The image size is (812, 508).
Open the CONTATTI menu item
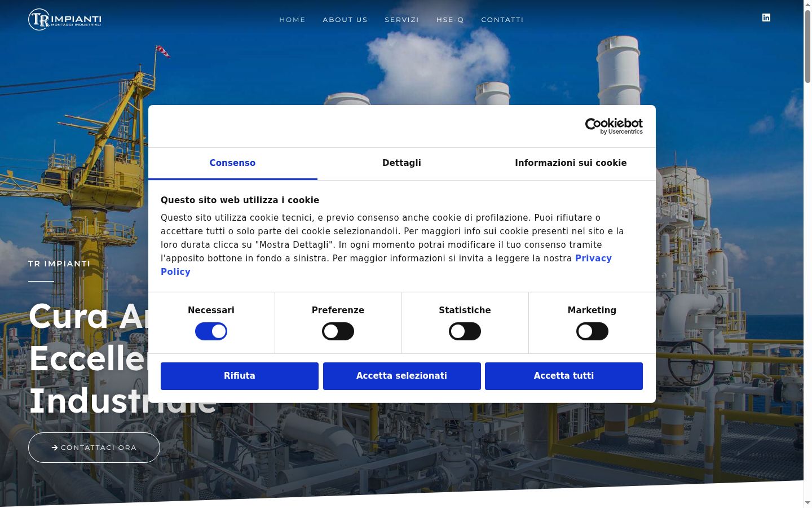502,20
